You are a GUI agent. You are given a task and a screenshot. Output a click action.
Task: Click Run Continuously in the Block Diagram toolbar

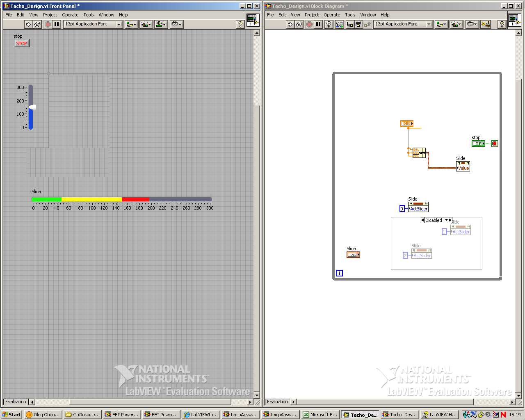tap(299, 24)
